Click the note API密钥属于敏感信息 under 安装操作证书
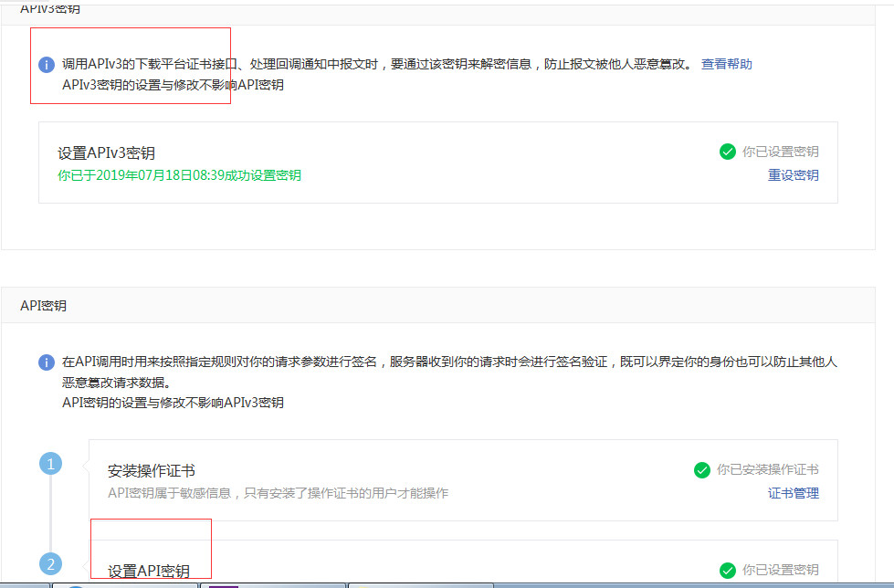Image resolution: width=894 pixels, height=588 pixels. pos(279,493)
